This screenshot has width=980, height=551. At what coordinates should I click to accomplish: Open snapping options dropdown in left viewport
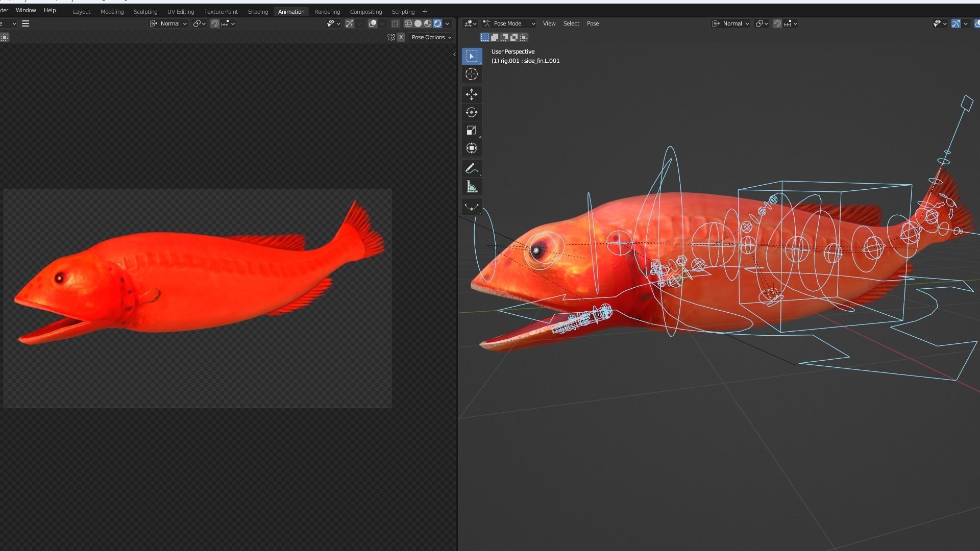[x=228, y=23]
